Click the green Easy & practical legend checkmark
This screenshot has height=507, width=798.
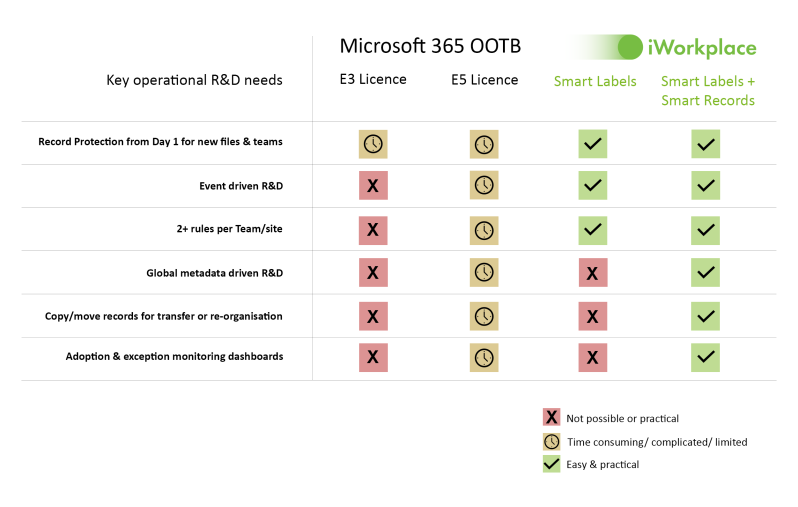[551, 464]
